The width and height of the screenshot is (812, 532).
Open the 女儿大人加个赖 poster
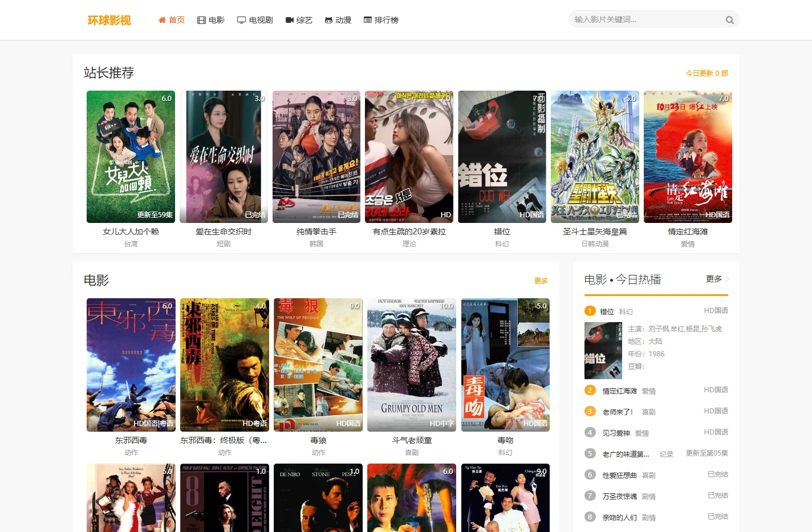pyautogui.click(x=131, y=157)
